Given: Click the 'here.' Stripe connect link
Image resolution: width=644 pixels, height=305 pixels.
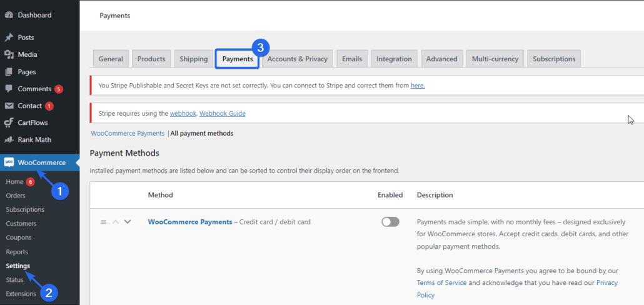Looking at the screenshot, I should click(418, 86).
